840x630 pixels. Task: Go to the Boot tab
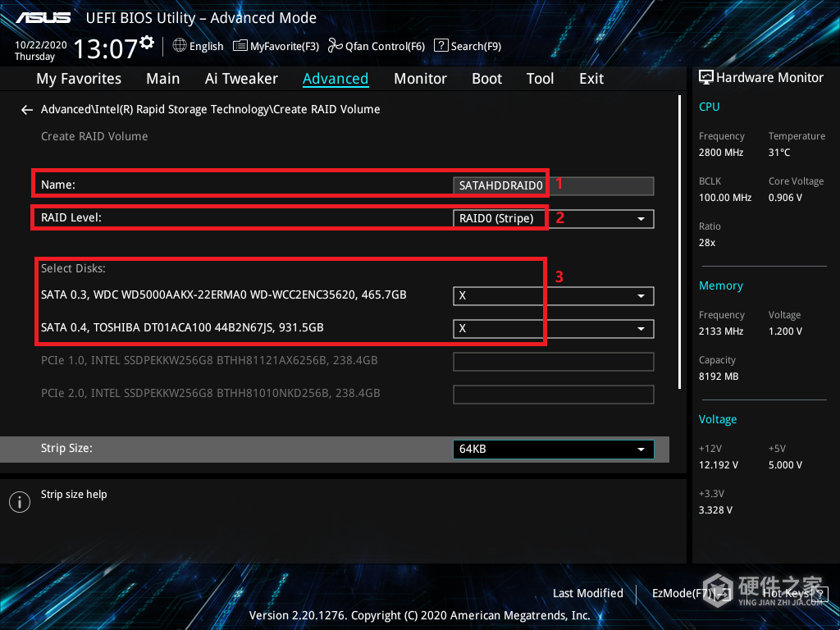coord(486,79)
